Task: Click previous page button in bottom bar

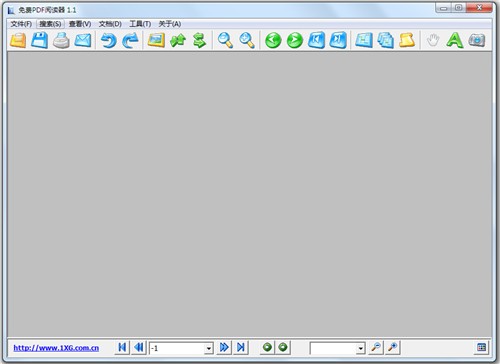Action: click(139, 348)
